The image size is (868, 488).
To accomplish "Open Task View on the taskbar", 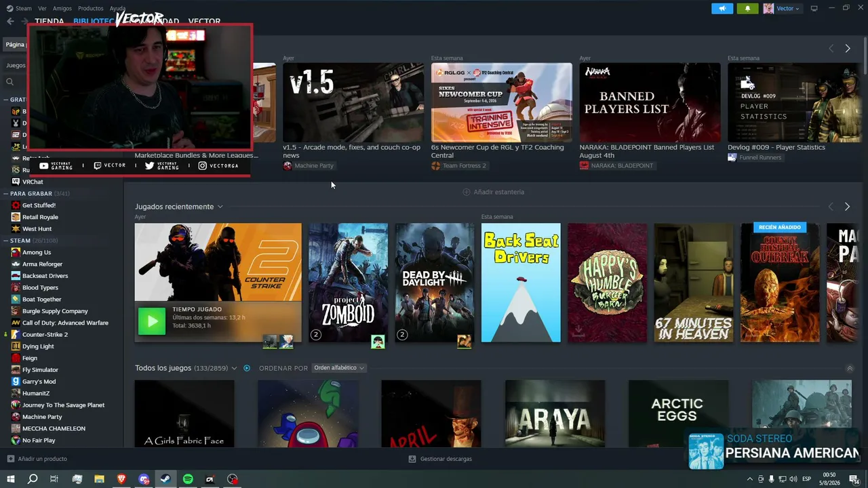I will pos(54,479).
